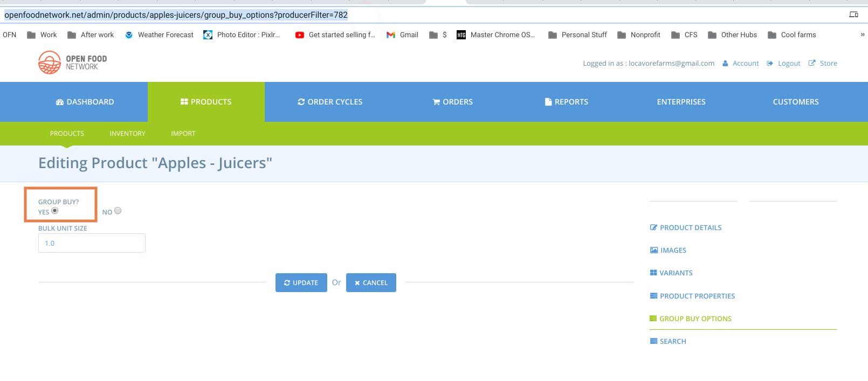Open the Weather Forecast bookmark
The height and width of the screenshot is (381, 868).
point(159,34)
